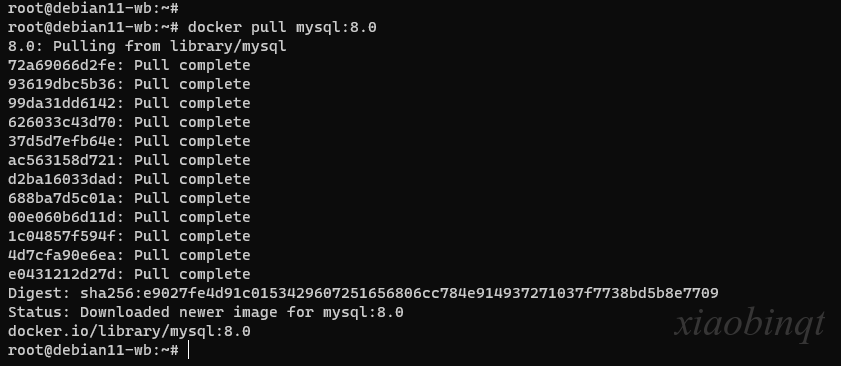This screenshot has width=841, height=366.
Task: Click the 688ba7d5c01a layer ID
Action: (x=62, y=199)
